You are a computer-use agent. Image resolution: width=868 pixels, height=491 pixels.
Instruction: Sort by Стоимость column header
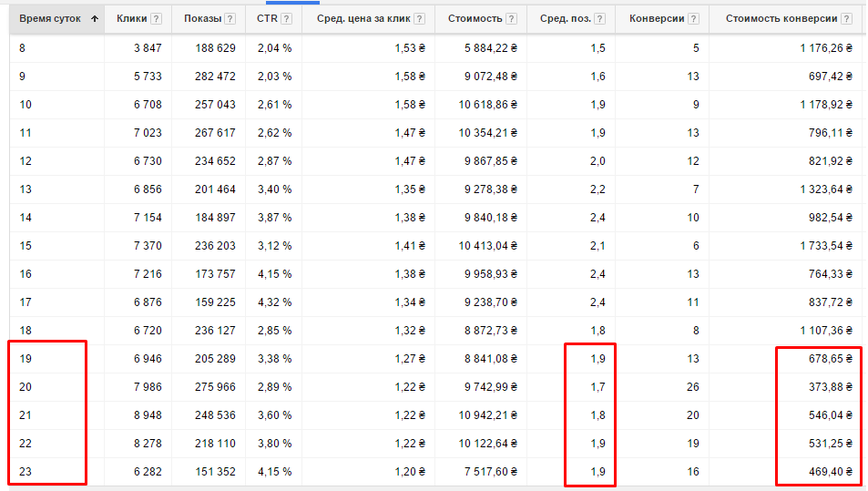click(x=475, y=18)
